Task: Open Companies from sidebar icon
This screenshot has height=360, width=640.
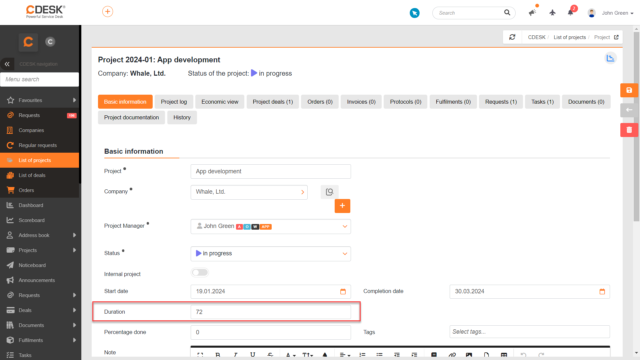Action: pyautogui.click(x=10, y=130)
